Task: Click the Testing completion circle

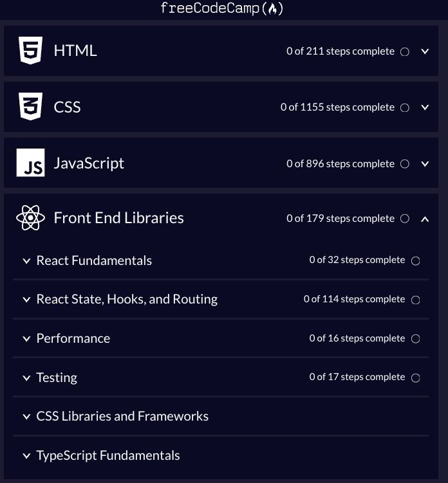Action: 415,378
